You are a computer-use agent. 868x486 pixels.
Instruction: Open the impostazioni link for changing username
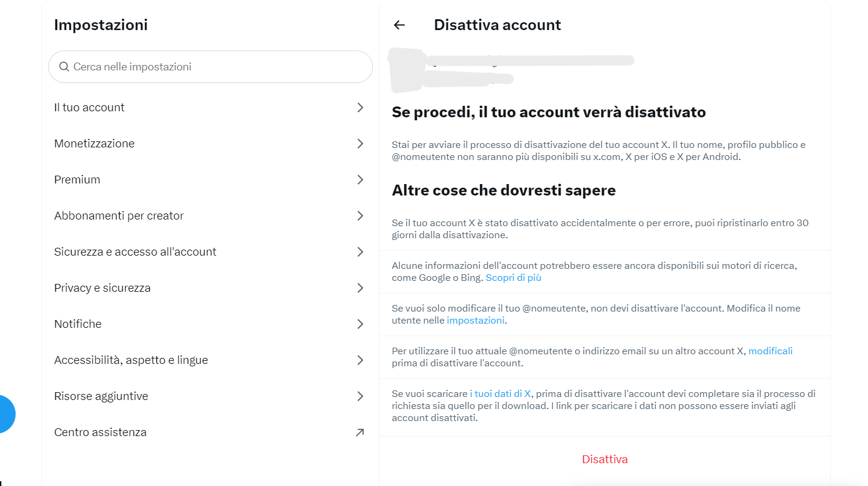pos(475,320)
